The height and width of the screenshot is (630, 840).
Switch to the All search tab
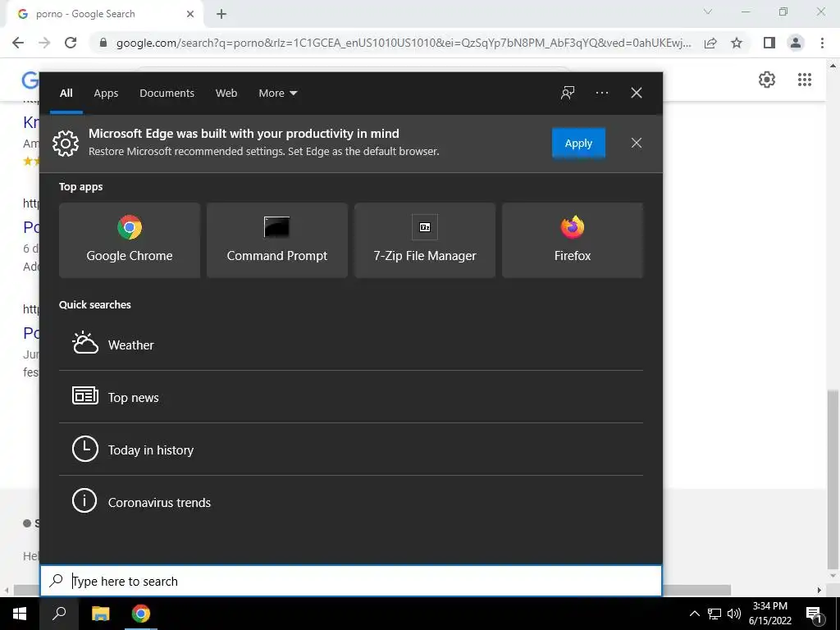point(66,93)
